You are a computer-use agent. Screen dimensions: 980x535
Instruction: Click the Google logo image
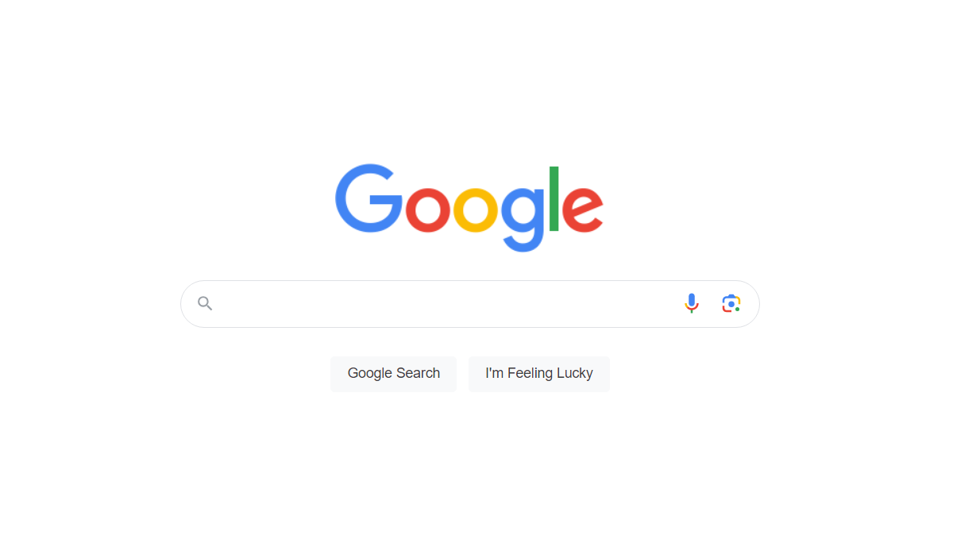tap(469, 208)
